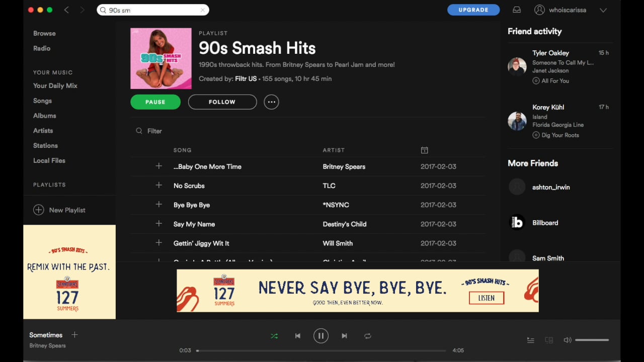This screenshot has height=362, width=644.
Task: Click the search box containing '90s sm'
Action: 153,10
